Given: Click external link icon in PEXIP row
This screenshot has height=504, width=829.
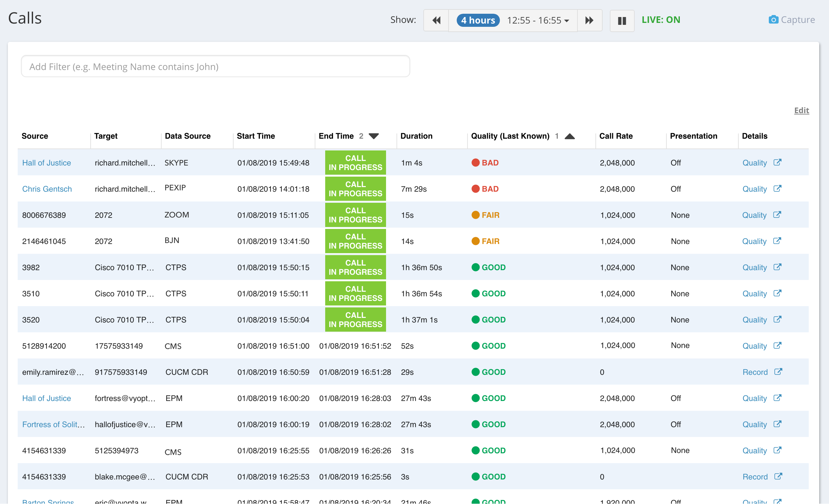Looking at the screenshot, I should tap(777, 188).
